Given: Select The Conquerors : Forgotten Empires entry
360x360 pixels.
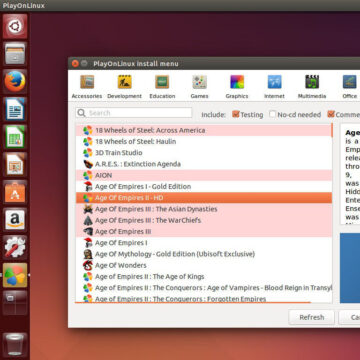Looking at the screenshot, I should [x=204, y=298].
